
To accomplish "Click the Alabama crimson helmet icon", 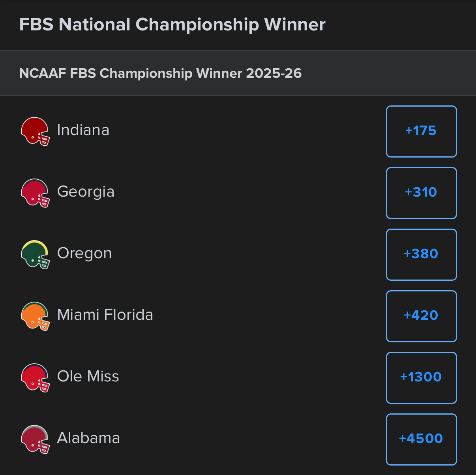I will (35, 439).
